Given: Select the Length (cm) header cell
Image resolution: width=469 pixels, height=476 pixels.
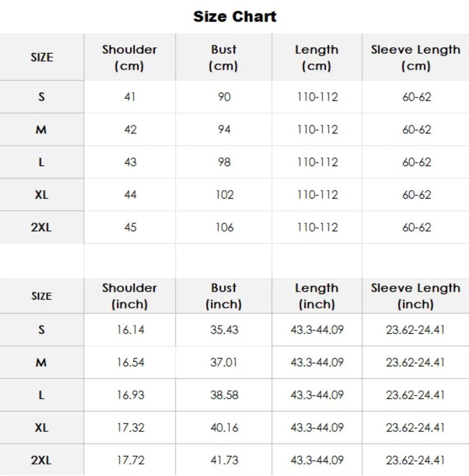Looking at the screenshot, I should tap(317, 58).
